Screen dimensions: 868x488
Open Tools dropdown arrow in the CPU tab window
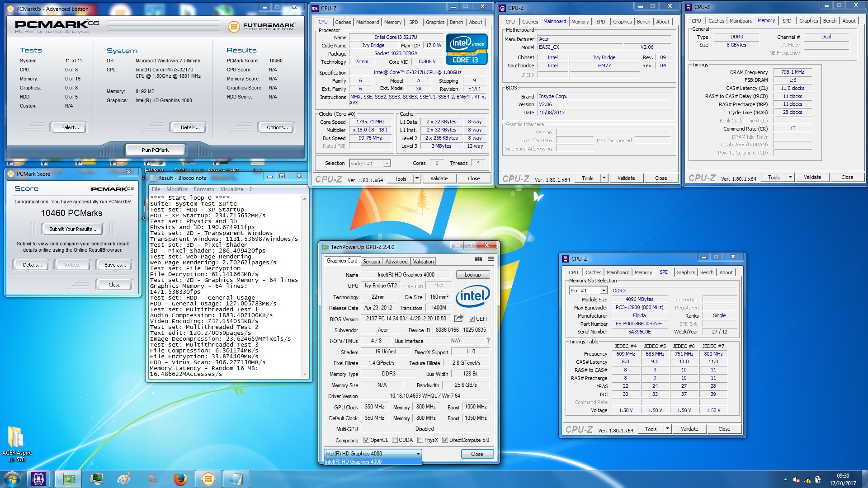(x=417, y=178)
